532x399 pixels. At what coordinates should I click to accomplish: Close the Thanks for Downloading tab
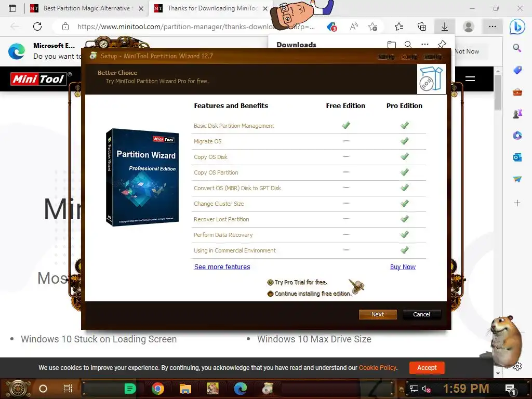coord(265,8)
